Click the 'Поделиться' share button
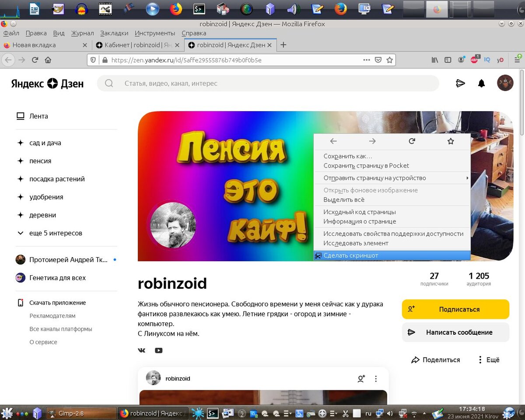This screenshot has width=525, height=420. [x=436, y=360]
